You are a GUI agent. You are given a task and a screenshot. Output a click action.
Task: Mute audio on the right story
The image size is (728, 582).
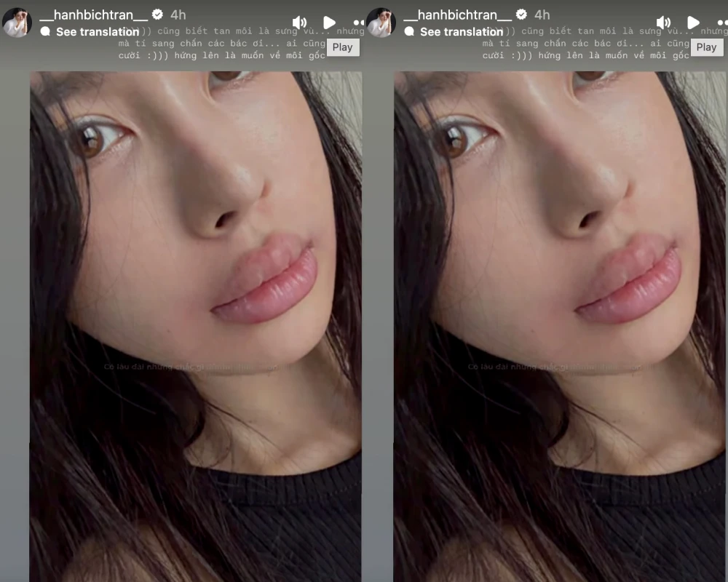tap(663, 23)
